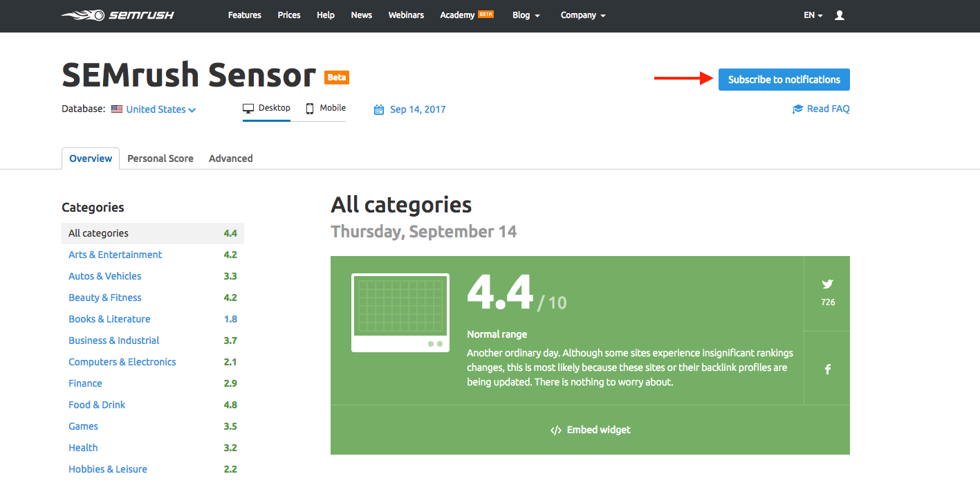Image resolution: width=980 pixels, height=483 pixels.
Task: Click the desktop monitor icon
Action: (248, 109)
